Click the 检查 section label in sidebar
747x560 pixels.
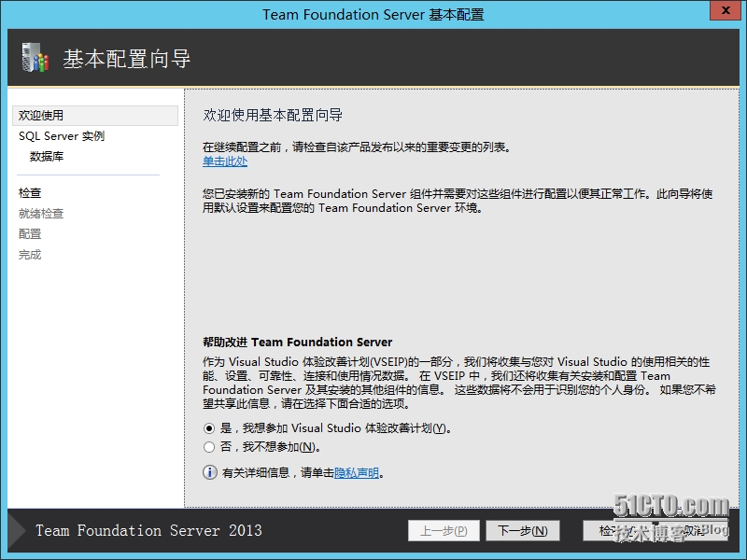tap(30, 193)
